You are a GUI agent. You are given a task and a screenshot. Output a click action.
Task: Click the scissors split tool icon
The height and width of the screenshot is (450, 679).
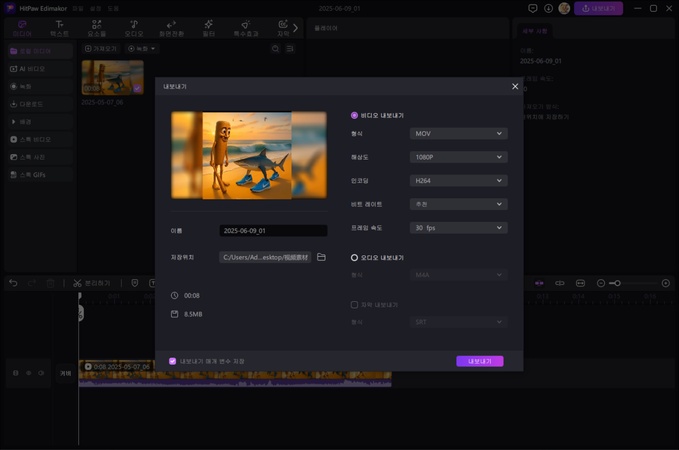77,283
